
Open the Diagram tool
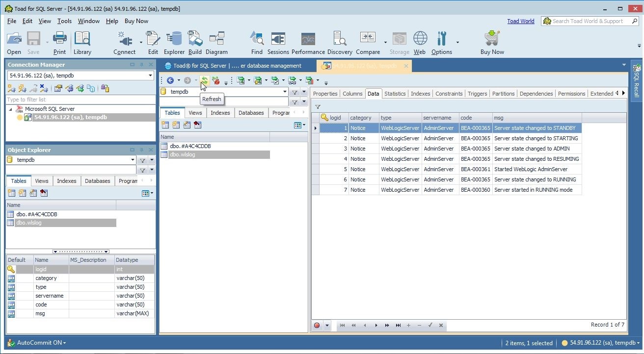click(216, 43)
